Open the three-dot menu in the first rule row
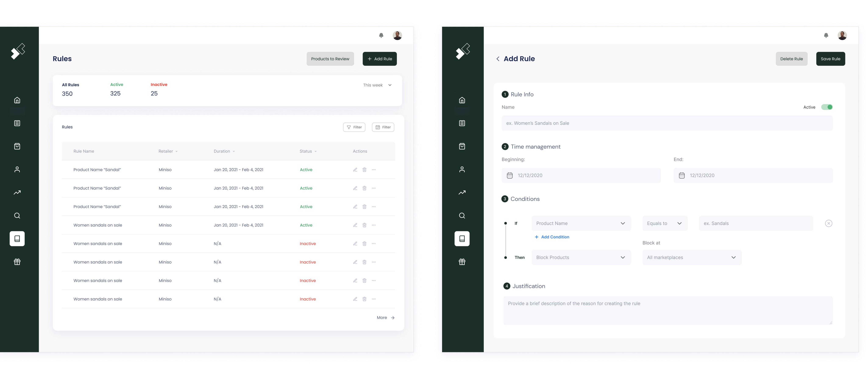The image size is (868, 384). (x=374, y=170)
